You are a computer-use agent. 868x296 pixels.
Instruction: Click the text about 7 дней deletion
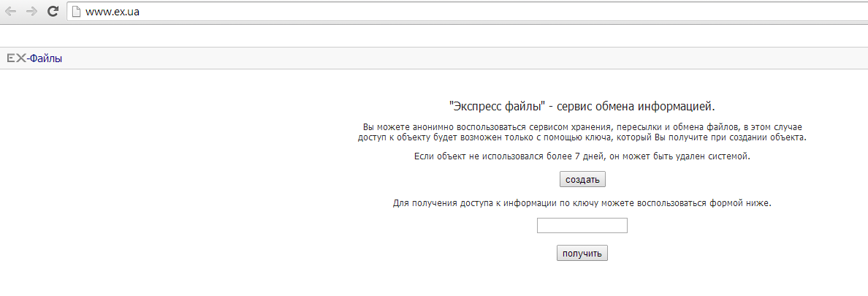tap(582, 156)
